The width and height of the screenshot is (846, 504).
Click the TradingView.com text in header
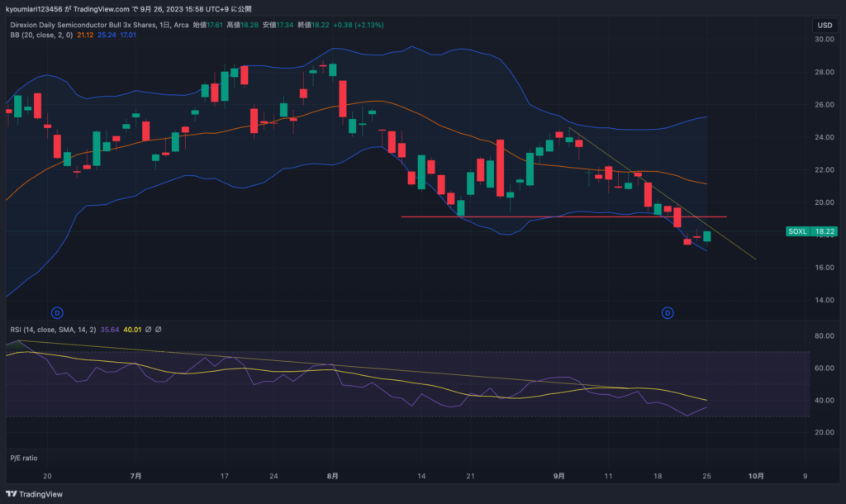point(101,9)
